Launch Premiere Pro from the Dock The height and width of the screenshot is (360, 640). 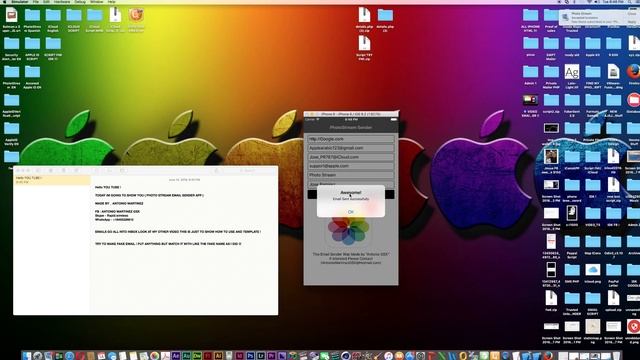point(271,356)
